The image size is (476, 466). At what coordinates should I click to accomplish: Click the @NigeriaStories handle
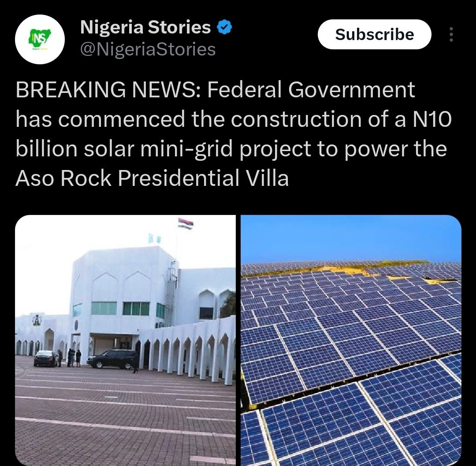148,49
